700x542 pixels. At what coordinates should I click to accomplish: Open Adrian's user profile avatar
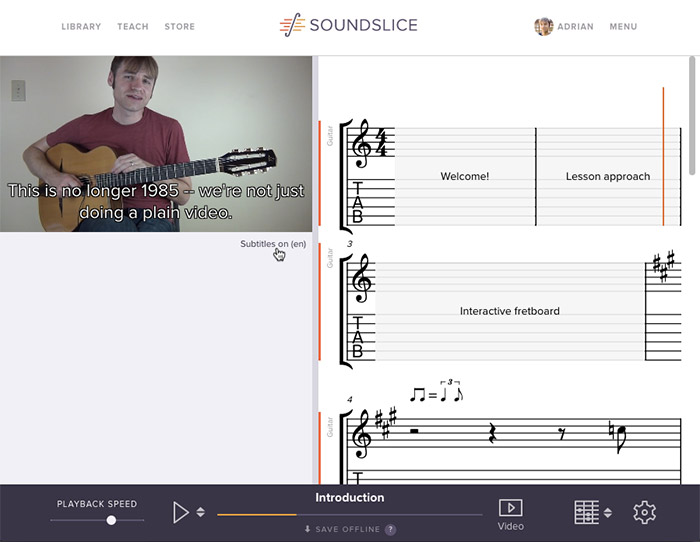click(x=543, y=26)
